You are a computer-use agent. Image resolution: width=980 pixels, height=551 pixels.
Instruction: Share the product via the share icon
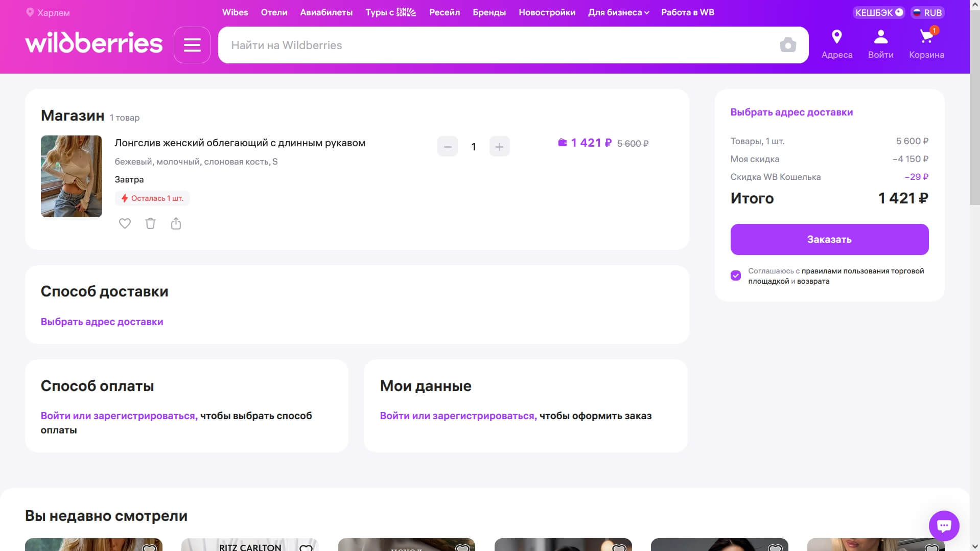pos(176,223)
